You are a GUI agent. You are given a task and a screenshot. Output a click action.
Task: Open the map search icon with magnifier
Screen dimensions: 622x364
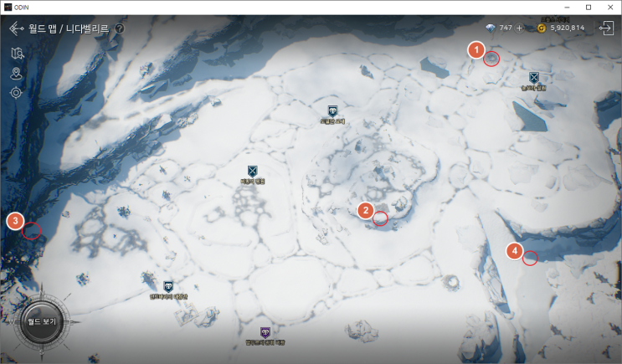coord(17,53)
